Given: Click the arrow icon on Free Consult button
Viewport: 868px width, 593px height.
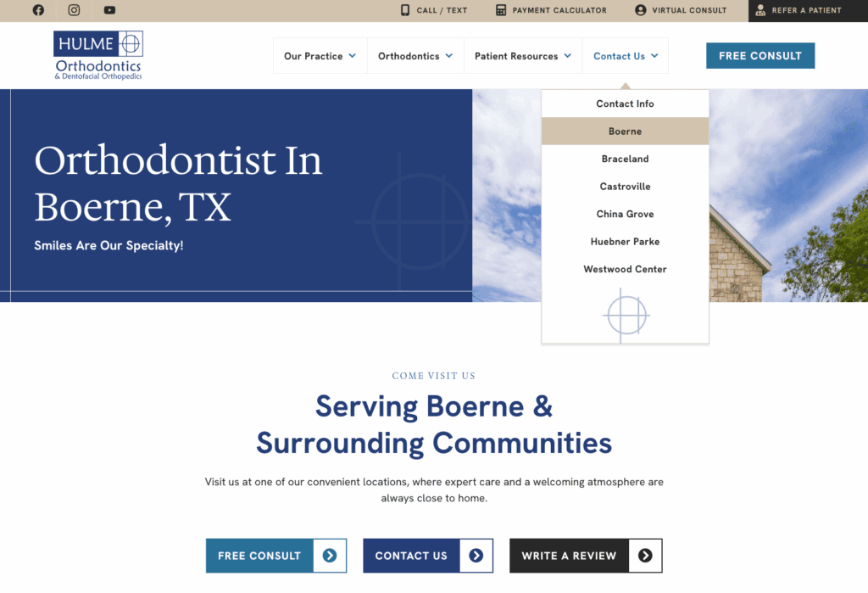Looking at the screenshot, I should tap(330, 556).
